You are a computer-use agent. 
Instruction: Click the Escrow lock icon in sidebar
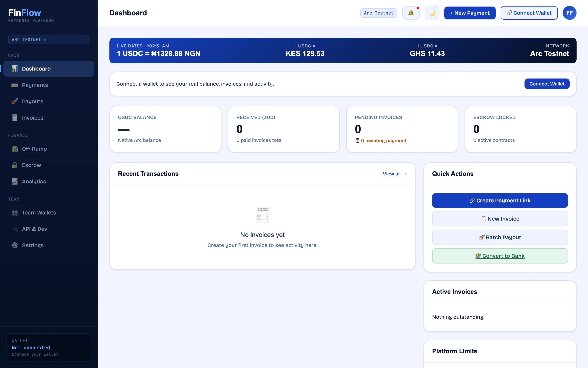(x=14, y=165)
